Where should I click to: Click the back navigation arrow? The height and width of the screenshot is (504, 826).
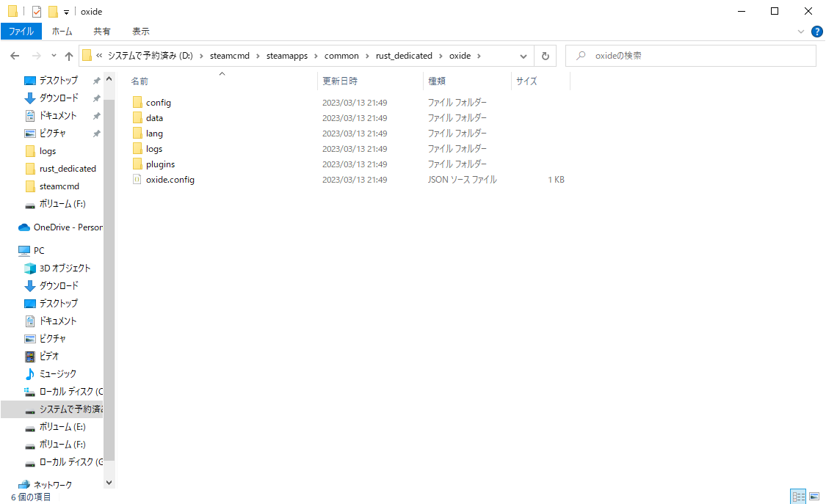pos(15,55)
